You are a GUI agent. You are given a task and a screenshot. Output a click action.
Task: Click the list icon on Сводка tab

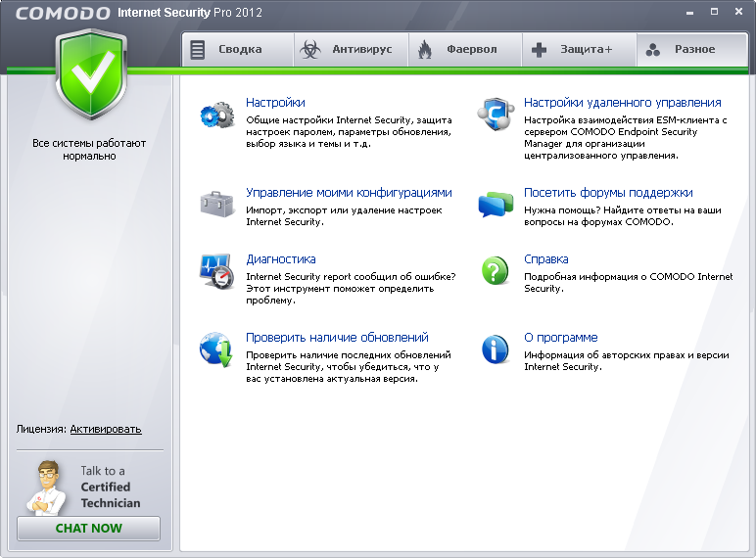(197, 50)
